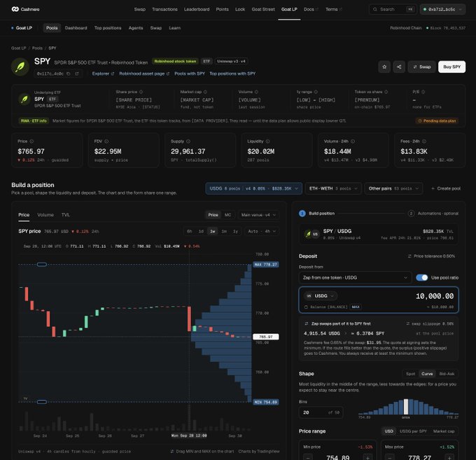This screenshot has width=476, height=460.
Task: Click the Share price info icon
Action: tap(141, 92)
